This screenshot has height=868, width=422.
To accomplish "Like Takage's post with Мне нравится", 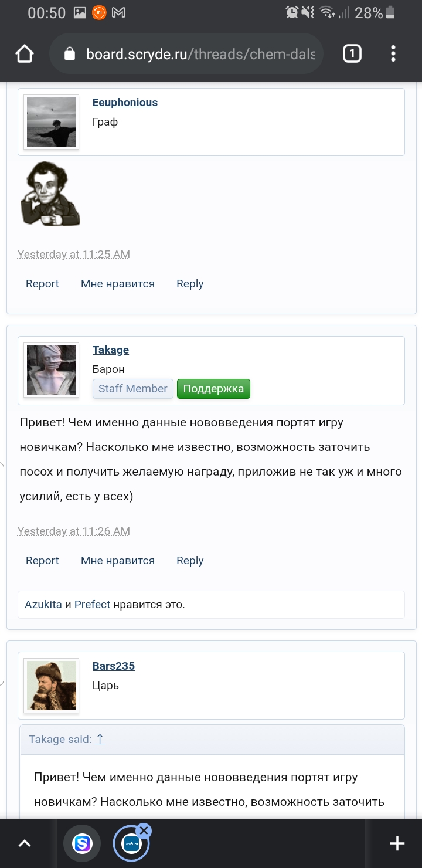I will coord(117,560).
